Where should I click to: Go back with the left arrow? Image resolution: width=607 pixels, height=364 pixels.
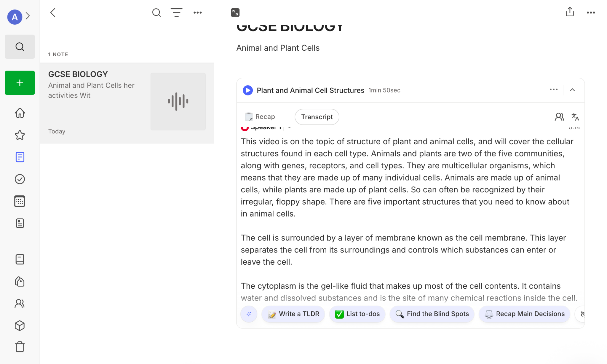pos(53,13)
